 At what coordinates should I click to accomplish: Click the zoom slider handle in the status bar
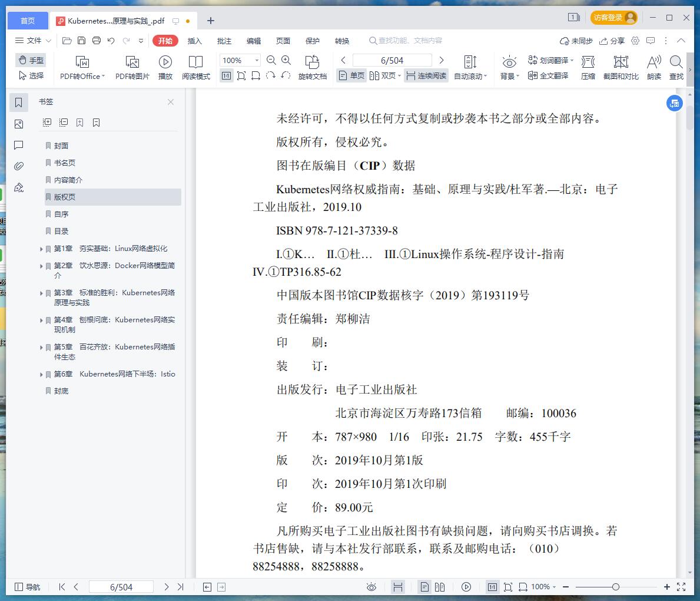click(616, 587)
